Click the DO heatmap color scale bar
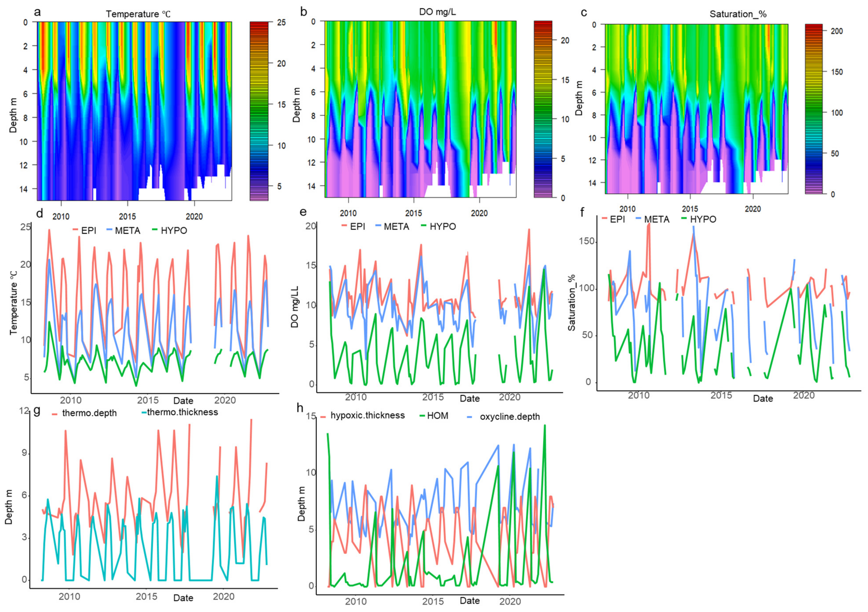Viewport: 868px width, 612px height. 543,109
